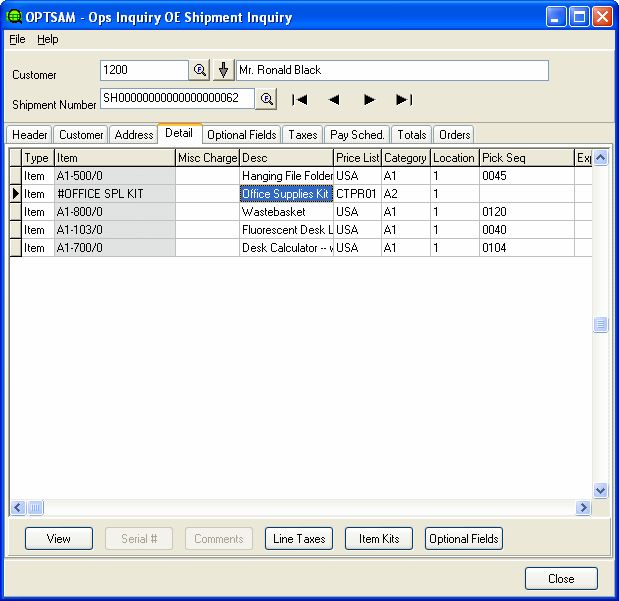This screenshot has width=619, height=601.
Task: Switch to the Optional Fields tab
Action: [x=241, y=134]
